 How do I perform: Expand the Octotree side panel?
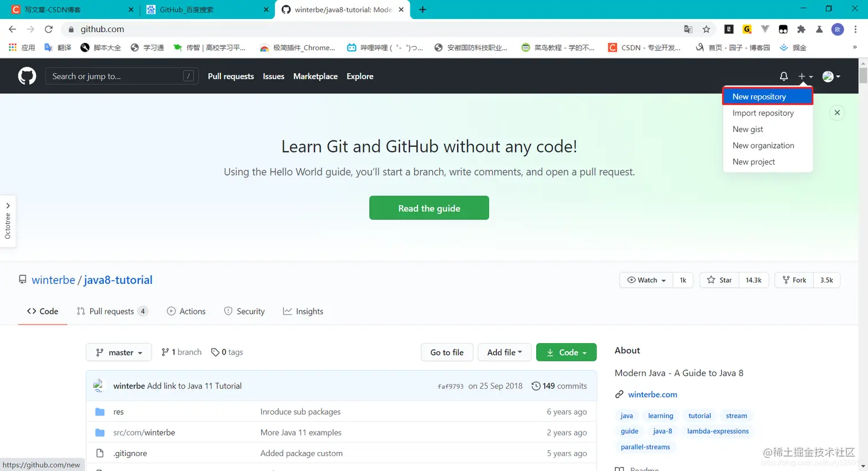[8, 221]
